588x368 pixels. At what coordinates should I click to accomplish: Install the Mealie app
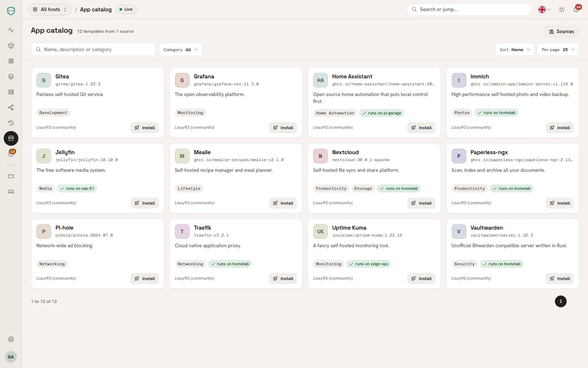pyautogui.click(x=283, y=203)
